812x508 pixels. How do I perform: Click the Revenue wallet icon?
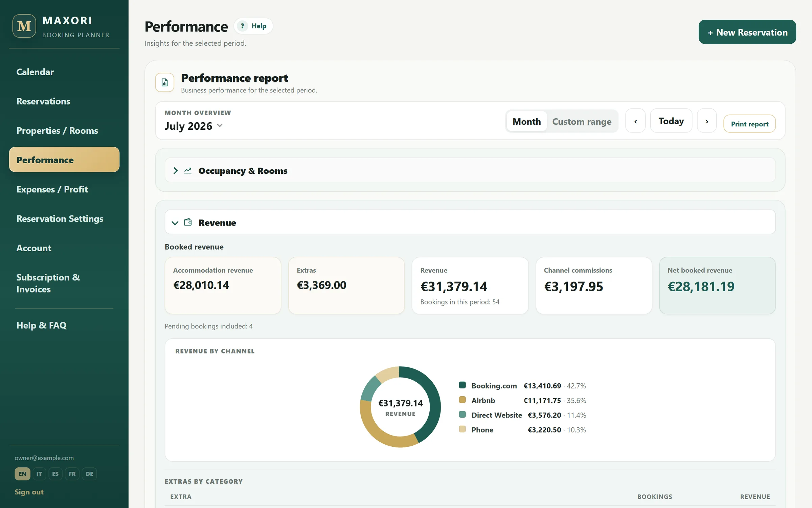coord(188,222)
